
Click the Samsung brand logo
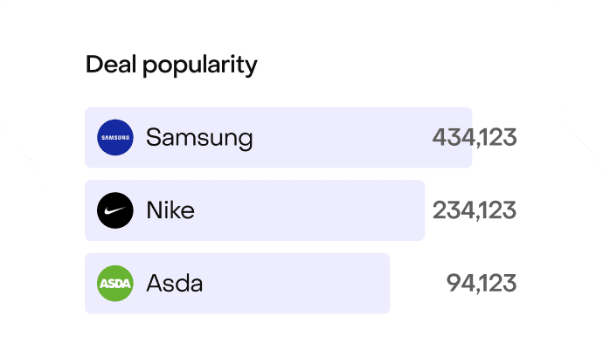click(115, 138)
